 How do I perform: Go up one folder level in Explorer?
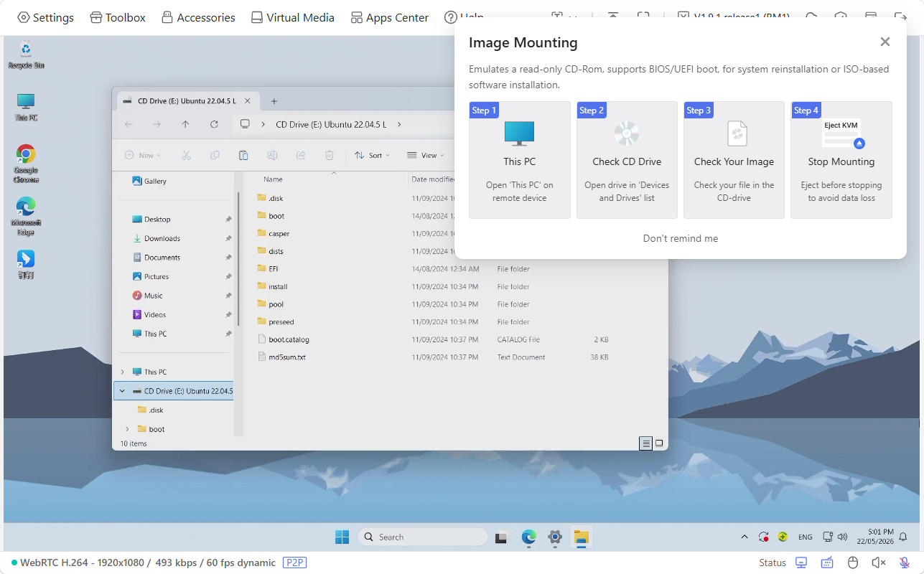pyautogui.click(x=185, y=124)
